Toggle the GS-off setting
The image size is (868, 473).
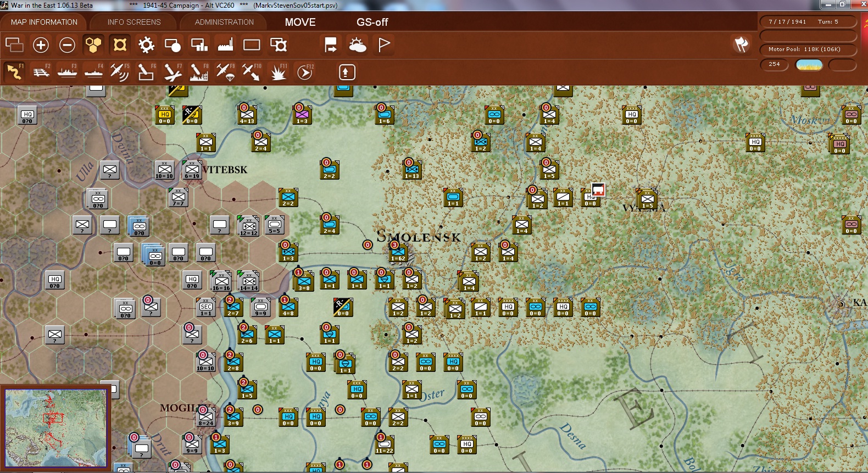click(x=372, y=22)
